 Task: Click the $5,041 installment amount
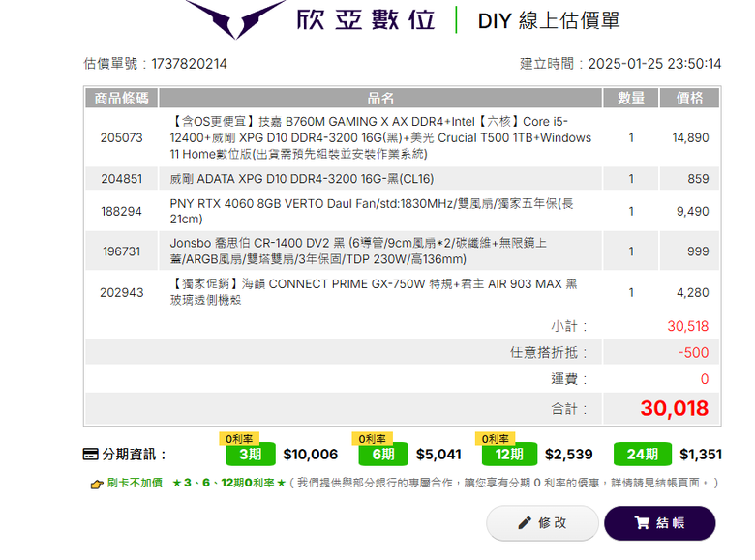click(x=438, y=455)
